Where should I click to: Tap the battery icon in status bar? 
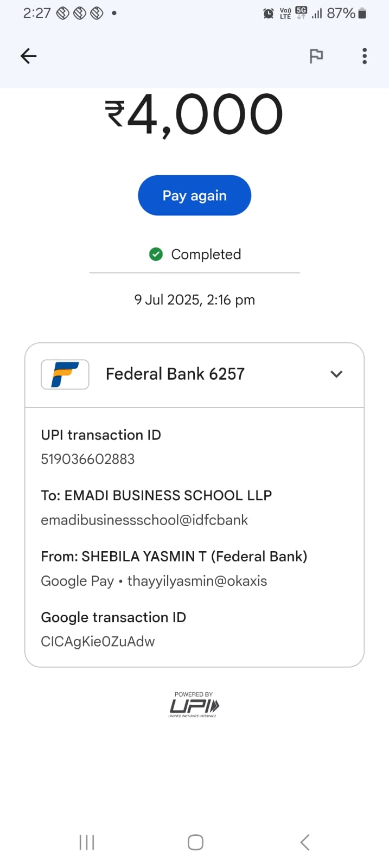click(362, 13)
